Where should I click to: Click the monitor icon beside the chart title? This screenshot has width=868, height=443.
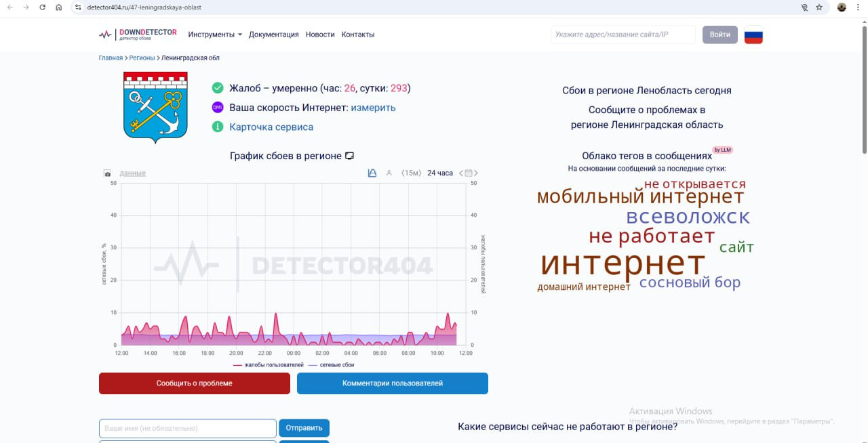point(350,156)
